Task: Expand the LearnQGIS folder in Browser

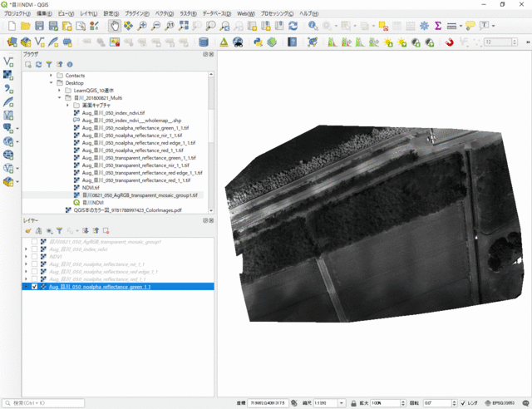Action: (59, 91)
